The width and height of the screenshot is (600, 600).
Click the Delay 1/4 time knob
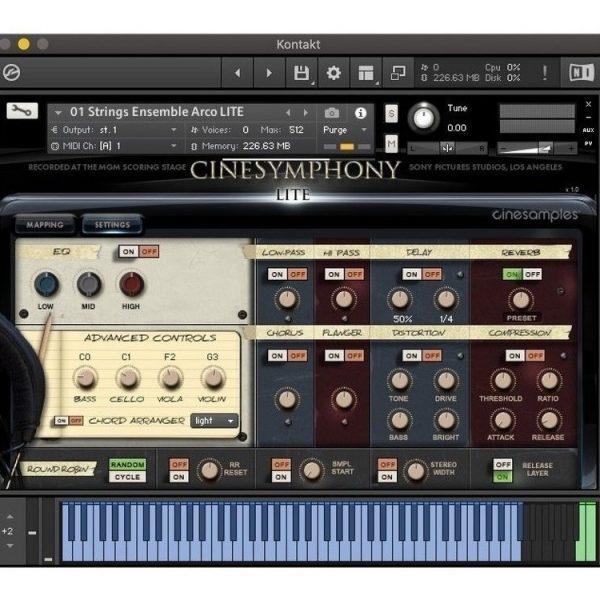pos(446,299)
